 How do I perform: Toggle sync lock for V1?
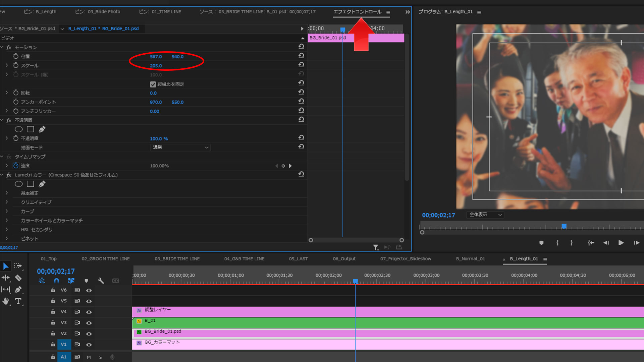(77, 344)
